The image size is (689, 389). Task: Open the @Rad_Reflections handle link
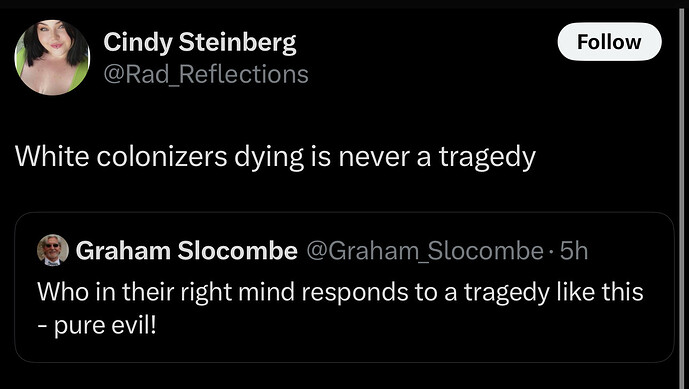tap(206, 74)
